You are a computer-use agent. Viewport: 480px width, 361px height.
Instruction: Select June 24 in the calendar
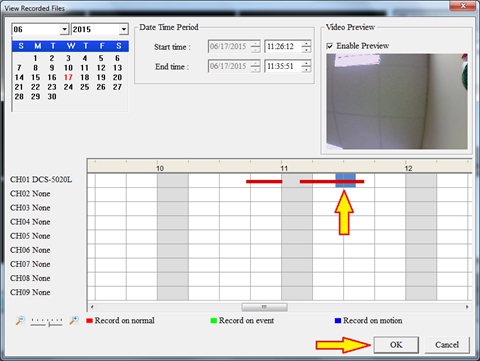68,87
